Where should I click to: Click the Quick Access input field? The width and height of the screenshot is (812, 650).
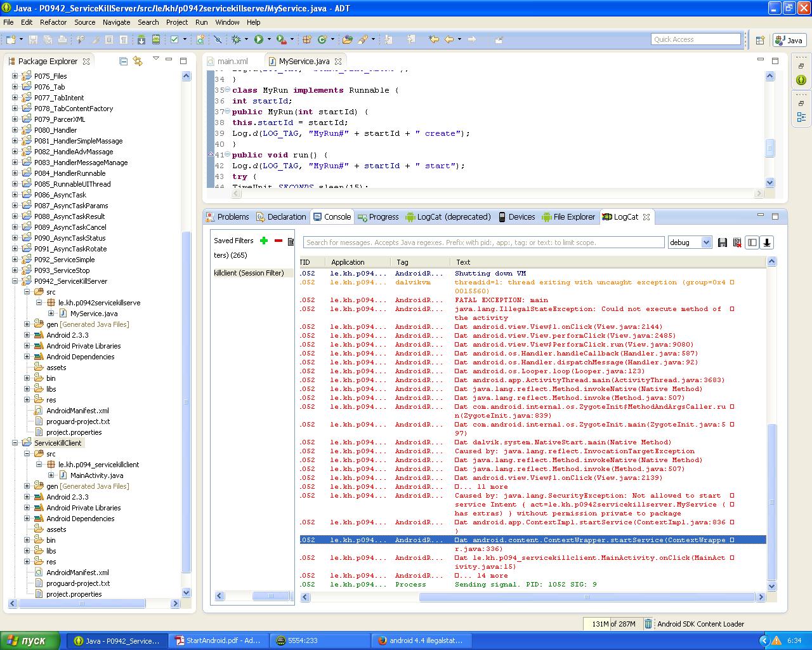(696, 39)
